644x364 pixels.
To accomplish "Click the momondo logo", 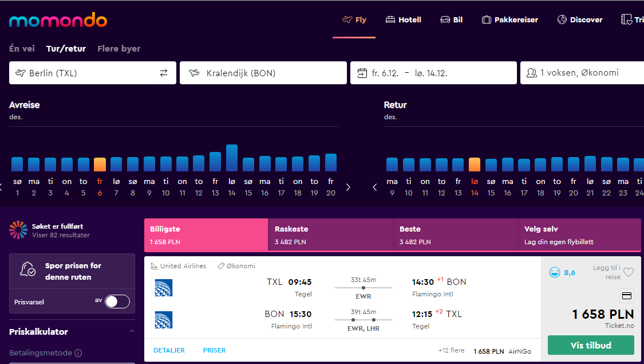I will pyautogui.click(x=58, y=20).
